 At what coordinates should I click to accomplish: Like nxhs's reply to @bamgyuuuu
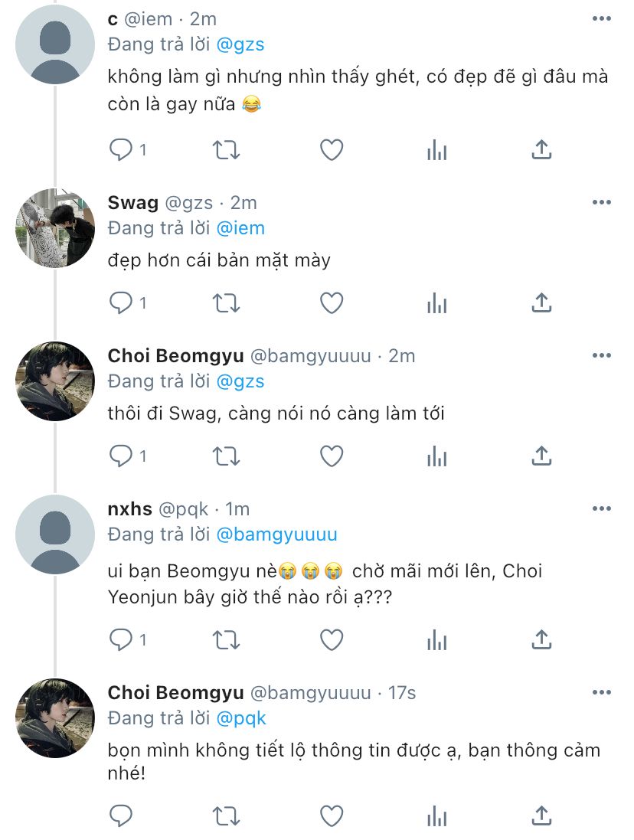click(x=331, y=639)
